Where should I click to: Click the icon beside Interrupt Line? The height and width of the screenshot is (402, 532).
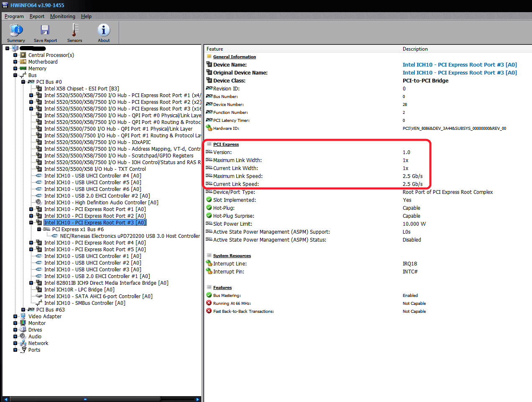(x=209, y=263)
